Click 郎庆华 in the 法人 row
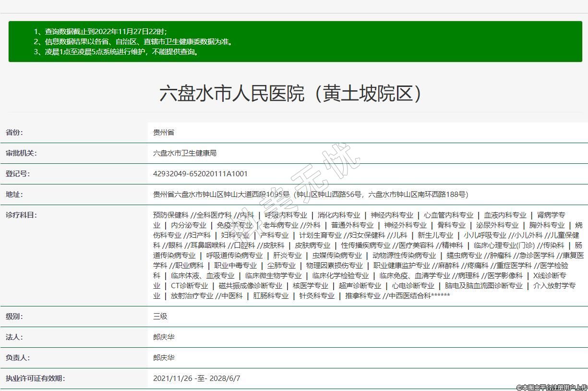Screen dimensions: 588x391 164,337
